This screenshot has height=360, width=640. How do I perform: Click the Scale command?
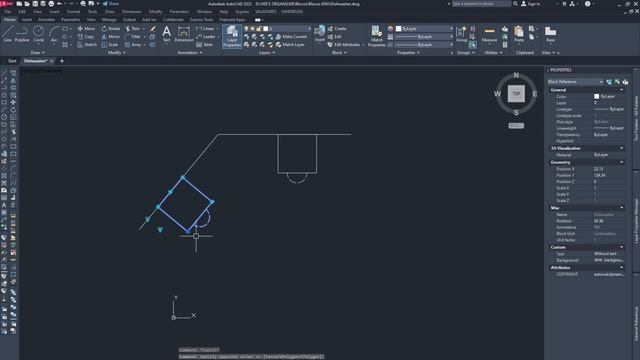pos(109,44)
